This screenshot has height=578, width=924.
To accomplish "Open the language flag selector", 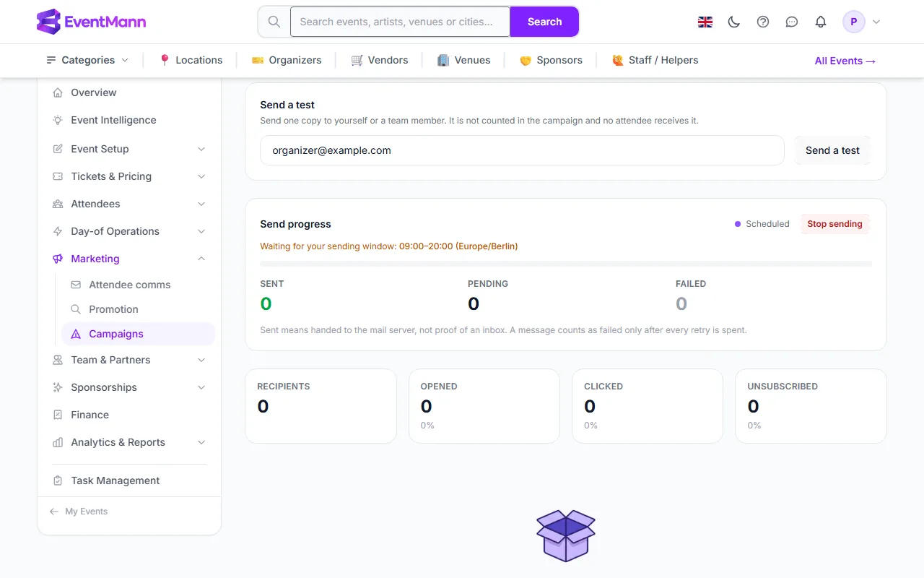I will [x=705, y=22].
